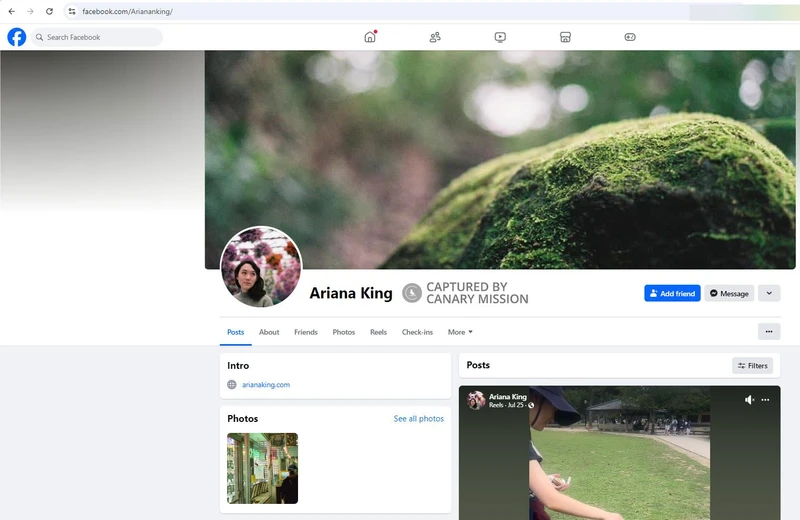The width and height of the screenshot is (800, 520).
Task: Switch to the Reels tab
Action: pyautogui.click(x=378, y=332)
